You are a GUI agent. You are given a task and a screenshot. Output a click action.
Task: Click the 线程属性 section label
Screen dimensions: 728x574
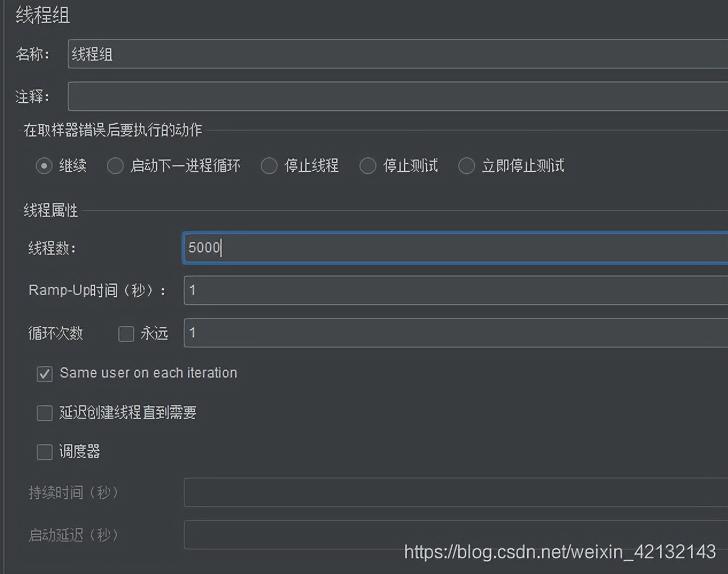[51, 211]
